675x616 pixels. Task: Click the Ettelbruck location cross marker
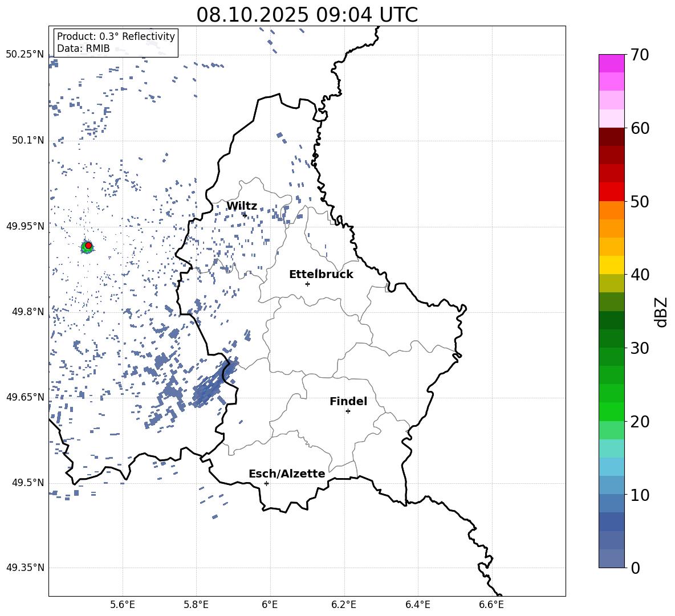[307, 284]
